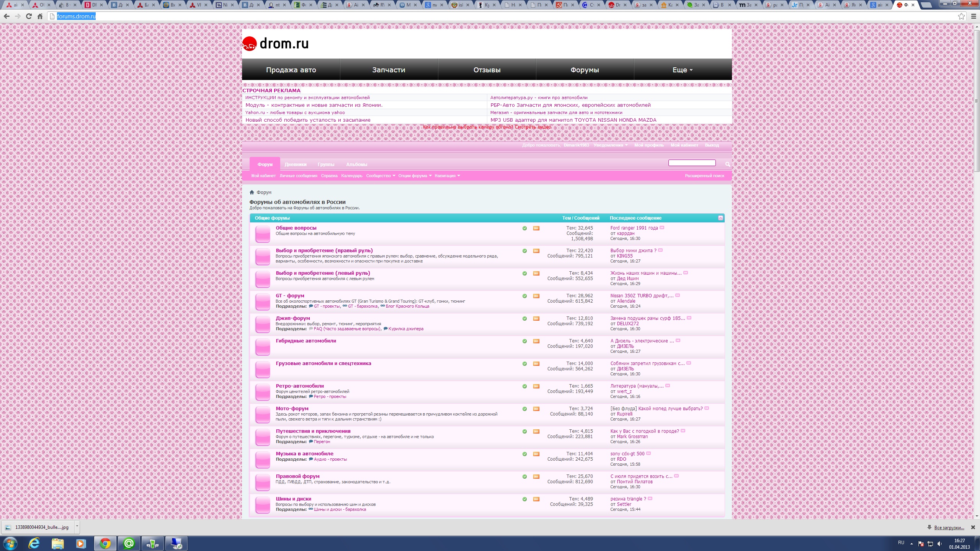
Task: Open the Еще dropdown in top navigation
Action: [x=682, y=70]
